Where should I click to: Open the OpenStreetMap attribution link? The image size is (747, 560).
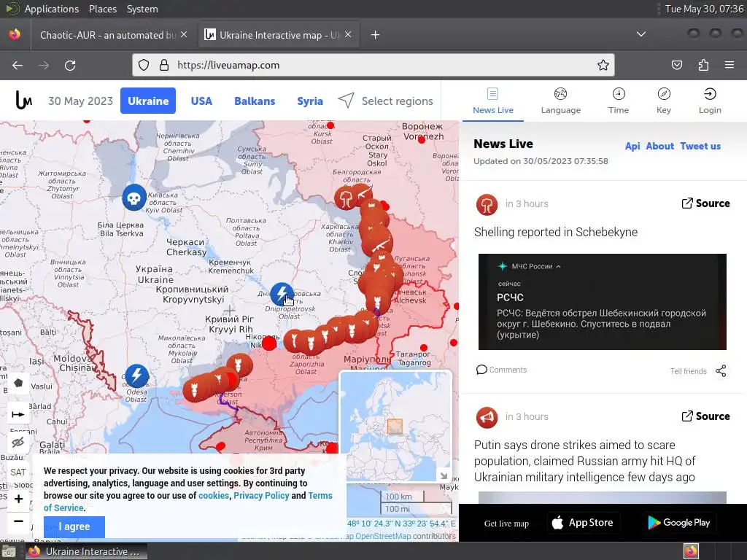pyautogui.click(x=383, y=536)
